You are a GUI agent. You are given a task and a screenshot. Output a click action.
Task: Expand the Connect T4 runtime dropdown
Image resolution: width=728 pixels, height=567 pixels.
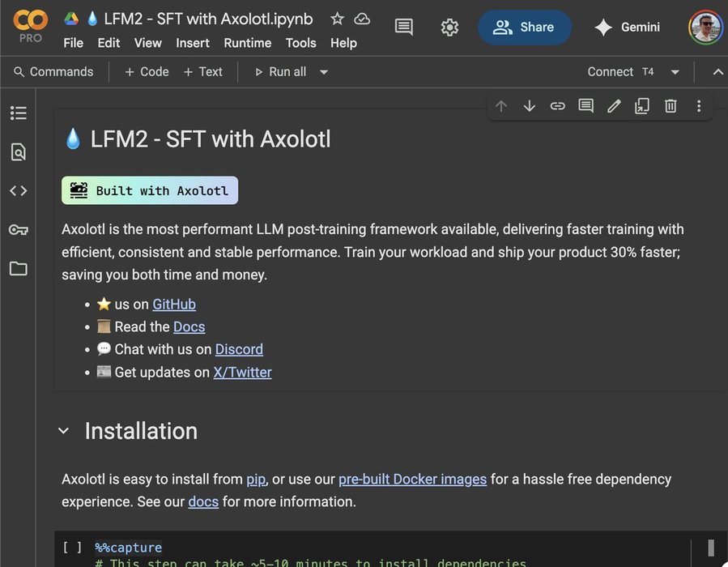click(x=675, y=72)
